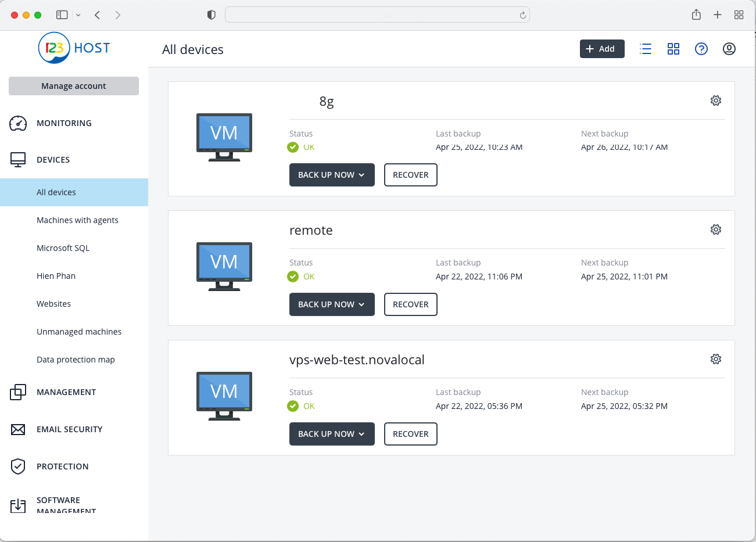Open the Monitoring section in sidebar
The image size is (756, 542).
tap(64, 123)
